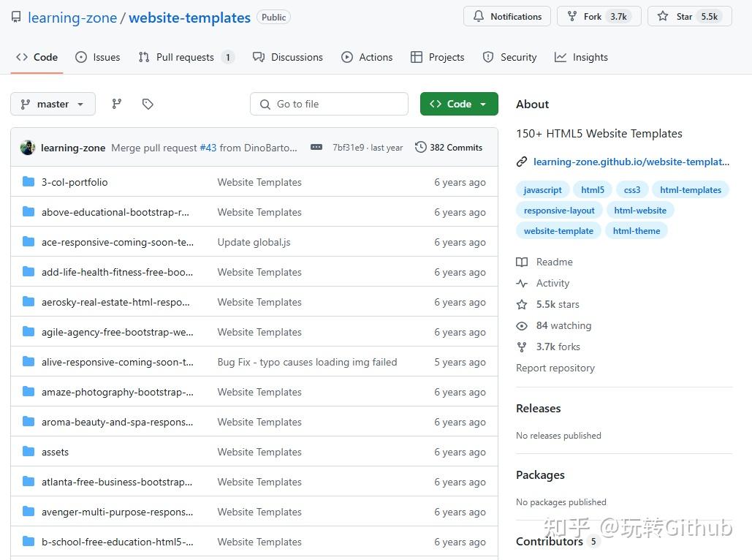Open the Packages section heading
This screenshot has height=560, width=752.
coord(540,475)
